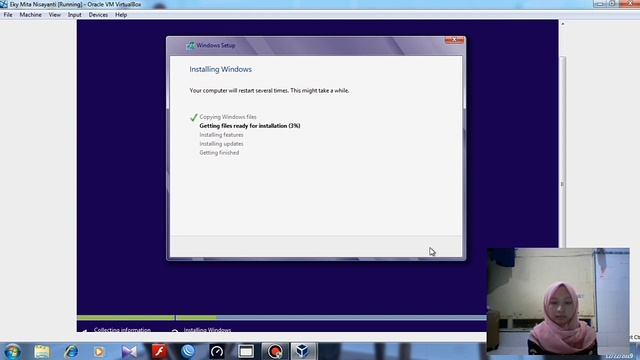This screenshot has width=640, height=360.
Task: Open Windows Media Player taskbar icon
Action: coord(99,351)
